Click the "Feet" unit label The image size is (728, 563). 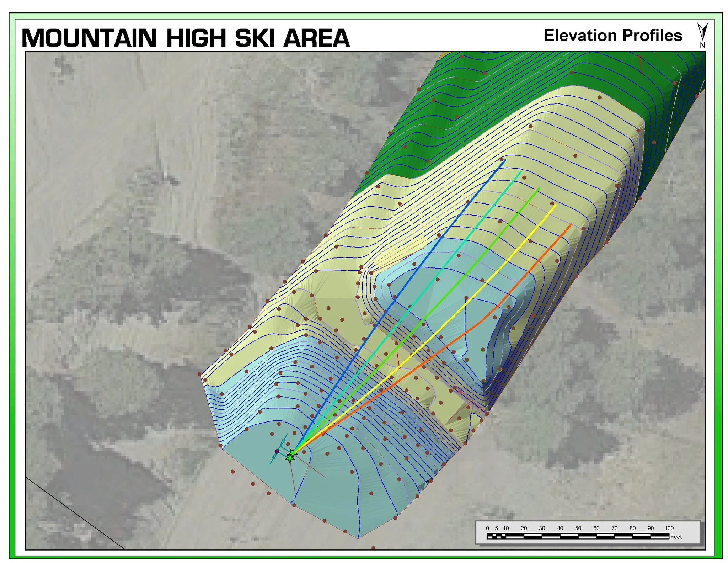[x=676, y=537]
